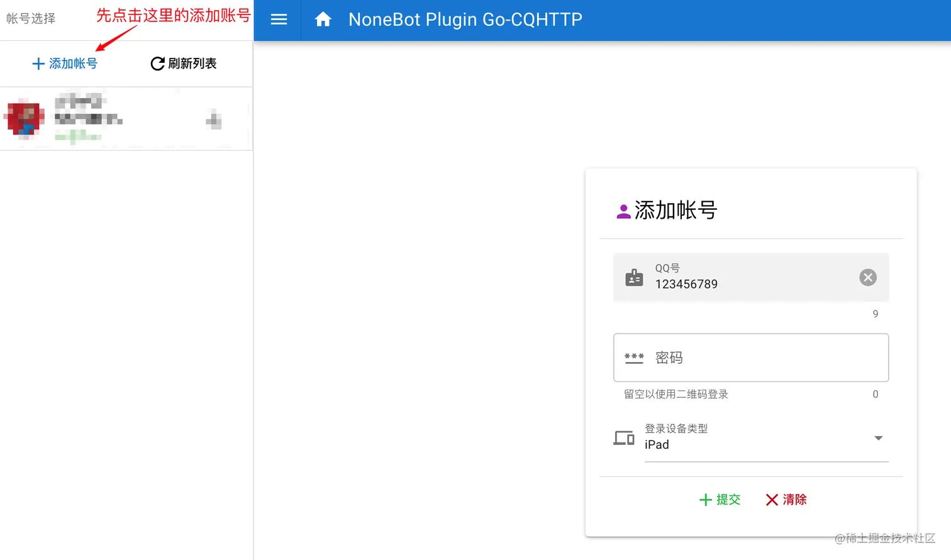Click the devices icon beside 登录设备类型
This screenshot has width=951, height=560.
click(x=624, y=437)
